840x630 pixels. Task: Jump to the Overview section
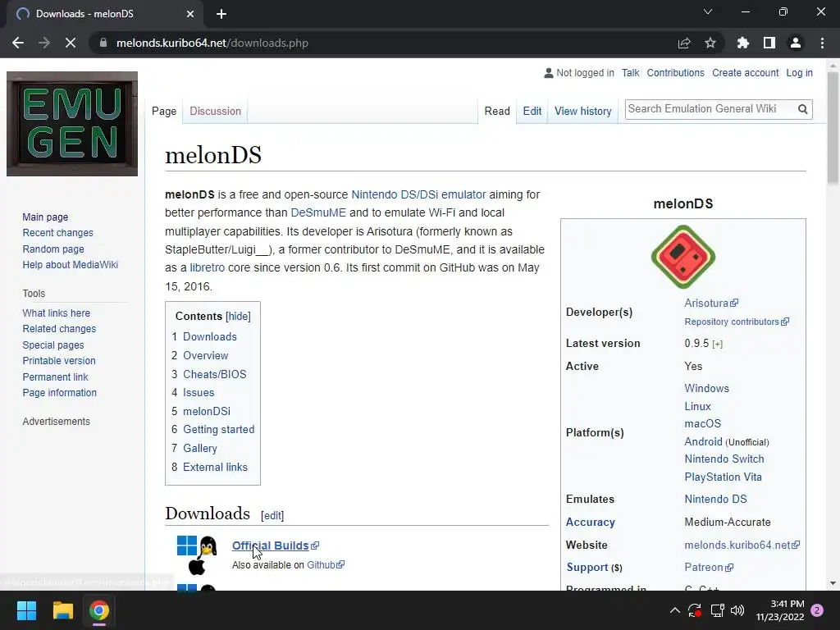tap(206, 355)
